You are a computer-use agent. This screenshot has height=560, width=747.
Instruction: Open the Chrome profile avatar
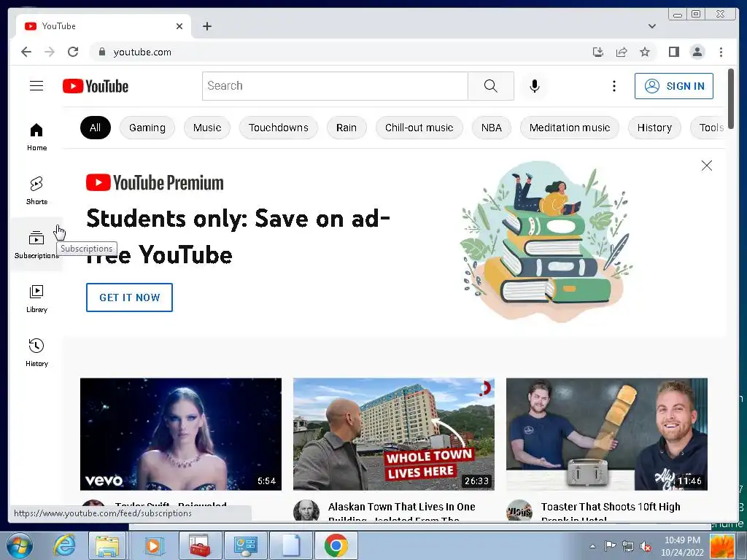coord(697,52)
